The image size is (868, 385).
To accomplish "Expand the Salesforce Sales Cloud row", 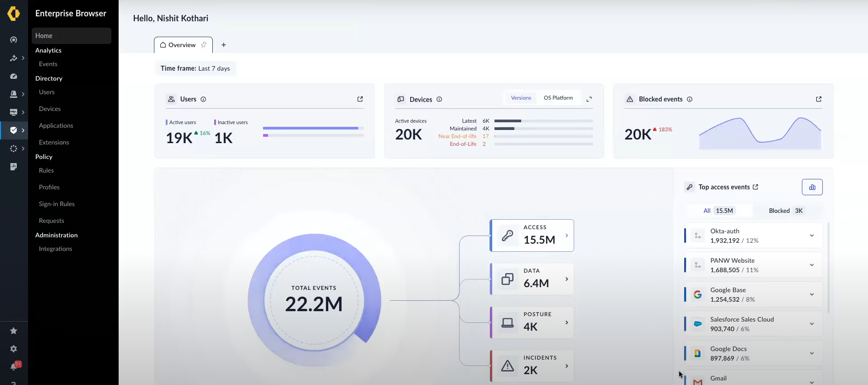I will 811,324.
